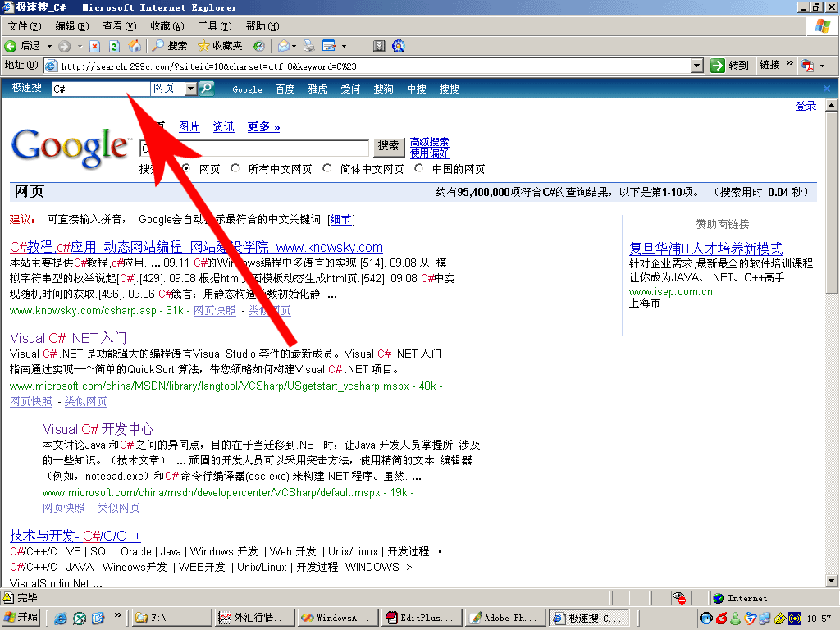840x630 pixels.
Task: Open the F:\ folder taskbar button
Action: [x=171, y=618]
